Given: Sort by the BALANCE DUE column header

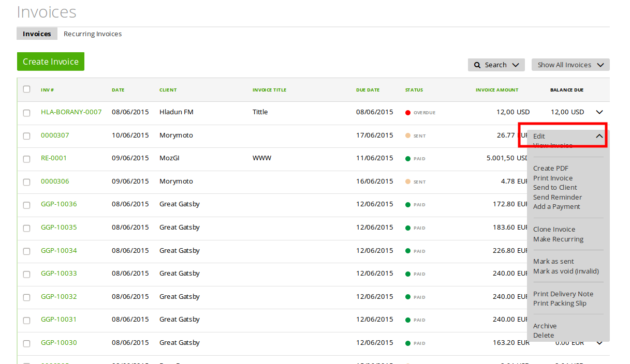Looking at the screenshot, I should click(567, 90).
